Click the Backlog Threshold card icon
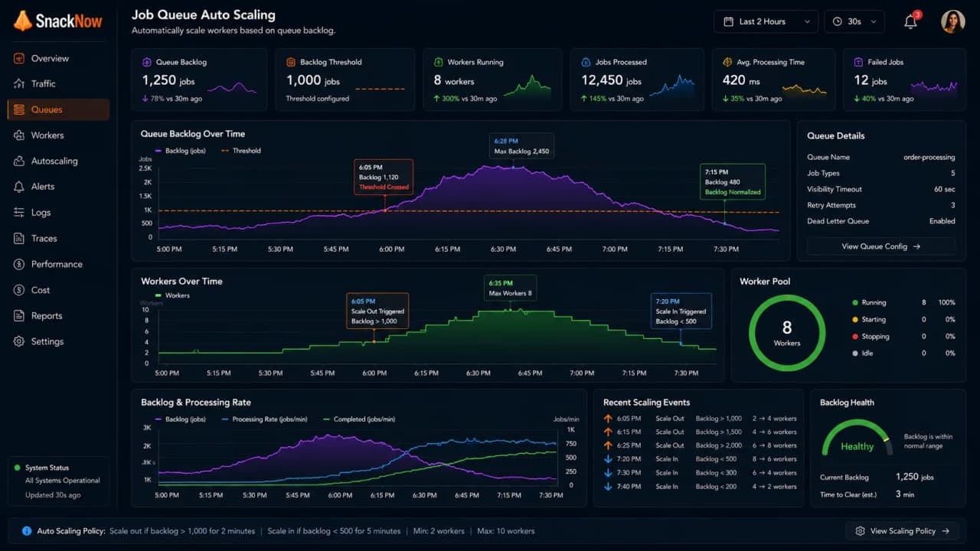The width and height of the screenshot is (980, 551). coord(291,62)
